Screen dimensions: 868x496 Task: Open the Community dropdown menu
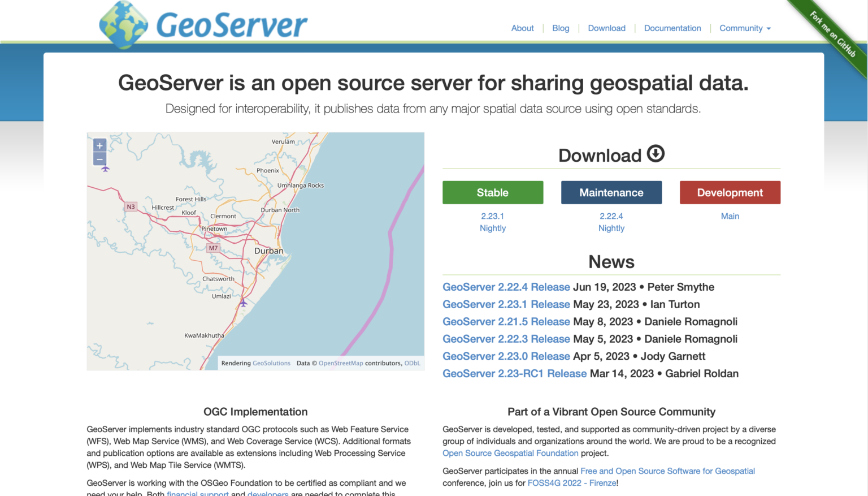(x=744, y=28)
